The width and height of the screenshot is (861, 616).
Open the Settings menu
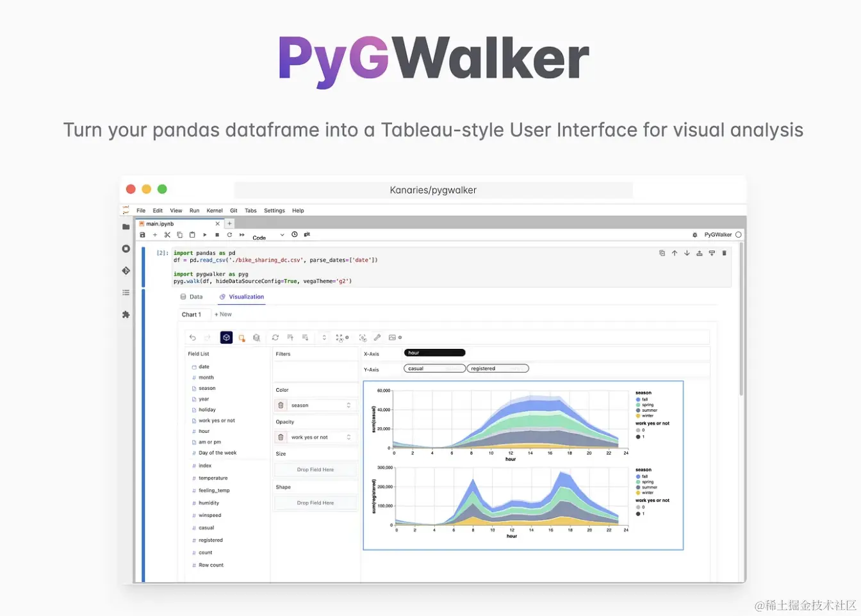(x=274, y=211)
